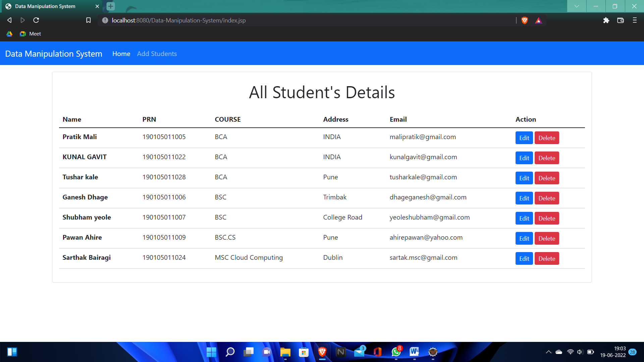The width and height of the screenshot is (644, 362).
Task: Select the Home nav item
Action: tap(121, 54)
